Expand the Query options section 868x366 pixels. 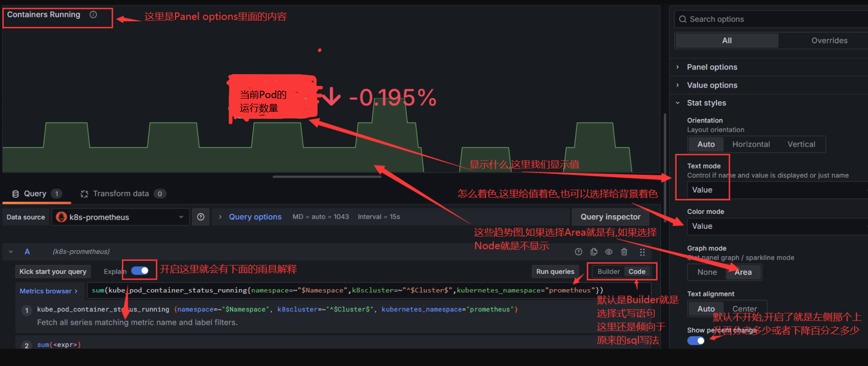point(254,217)
